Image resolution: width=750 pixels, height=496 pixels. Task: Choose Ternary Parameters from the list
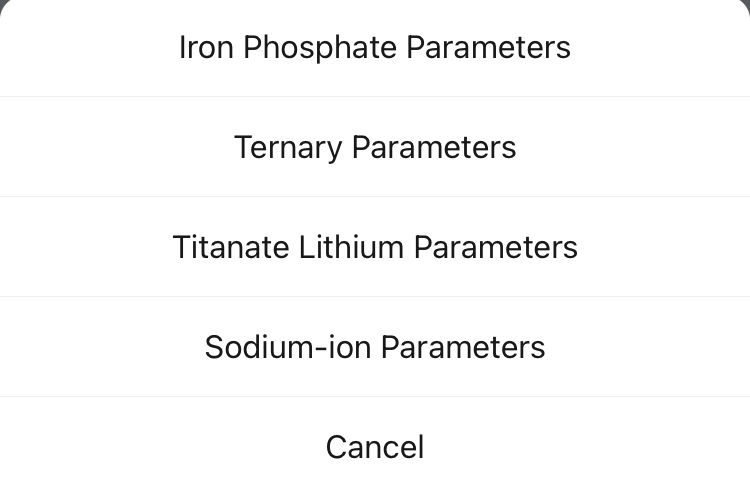click(375, 147)
